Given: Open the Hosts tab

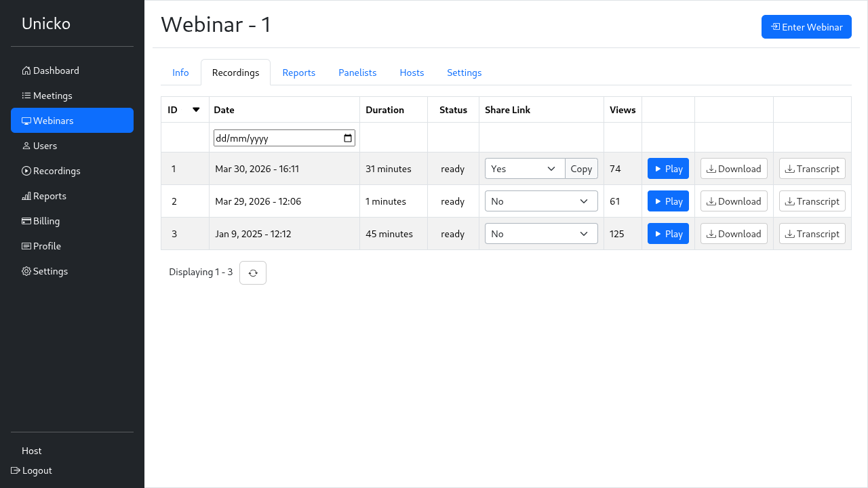Looking at the screenshot, I should 412,73.
